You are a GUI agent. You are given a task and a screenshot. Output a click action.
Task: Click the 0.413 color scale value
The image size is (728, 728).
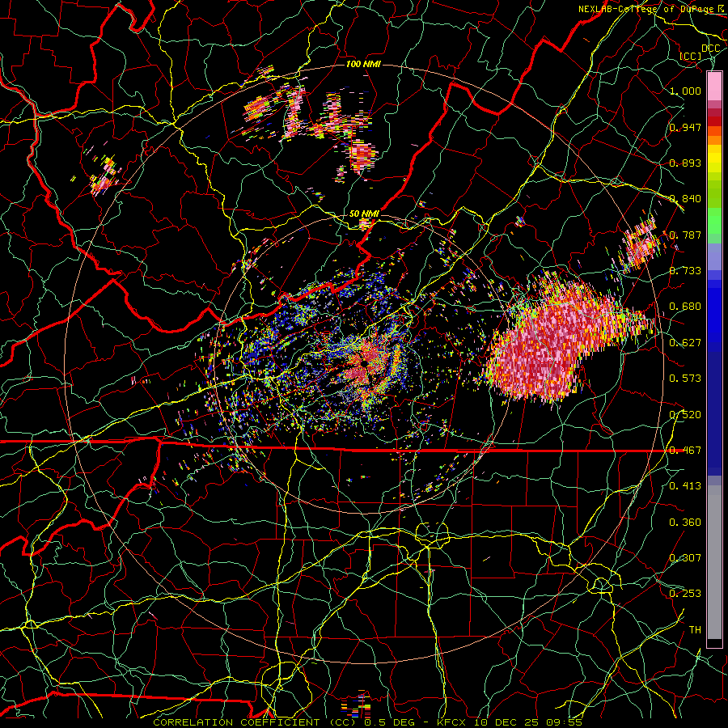tap(685, 486)
